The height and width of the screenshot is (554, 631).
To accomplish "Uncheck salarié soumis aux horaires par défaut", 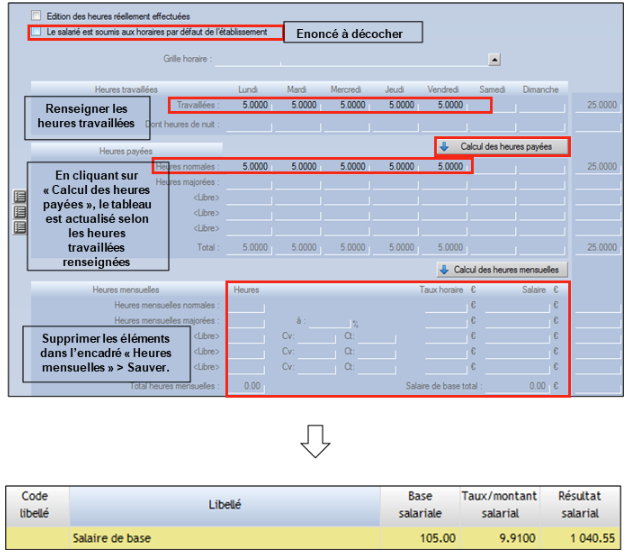I will [36, 32].
